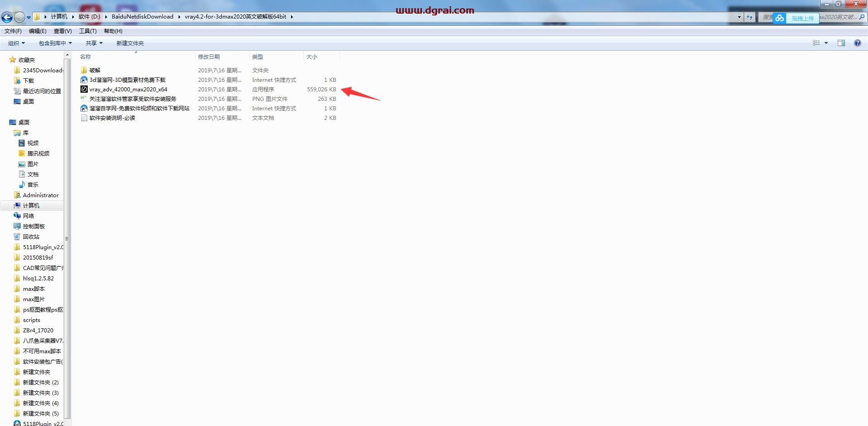
Task: Open the 文件(F) menu
Action: 13,31
